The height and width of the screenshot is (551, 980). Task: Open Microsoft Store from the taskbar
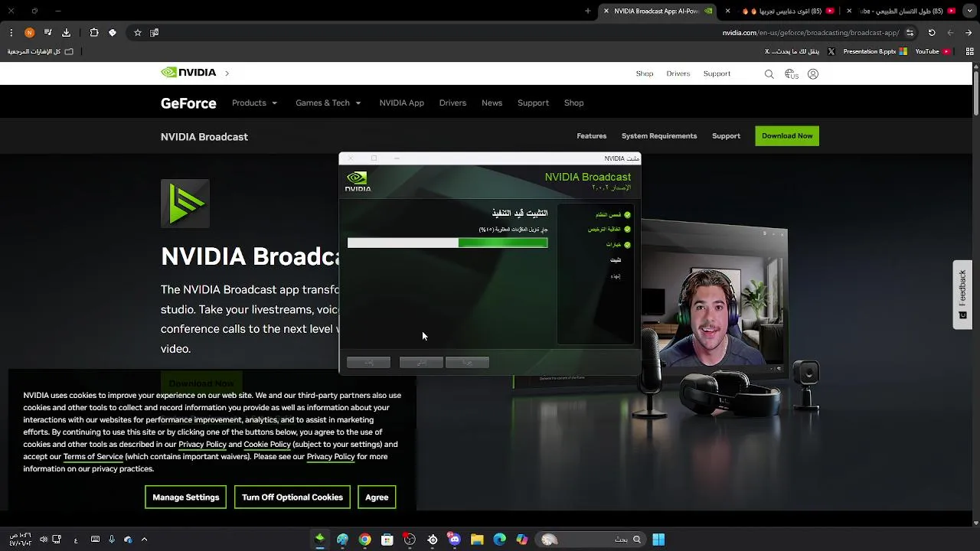click(387, 540)
